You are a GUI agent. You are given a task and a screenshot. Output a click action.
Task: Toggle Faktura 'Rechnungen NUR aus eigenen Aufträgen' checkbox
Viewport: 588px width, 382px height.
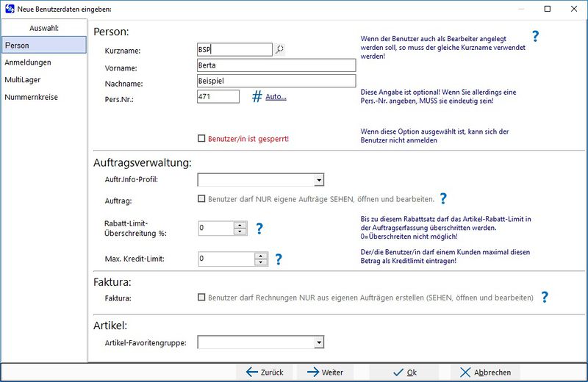[x=202, y=298]
